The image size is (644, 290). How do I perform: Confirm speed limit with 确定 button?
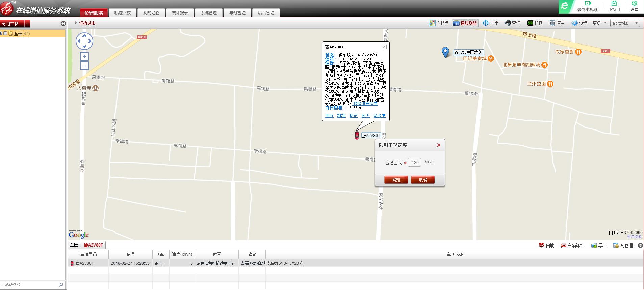pyautogui.click(x=396, y=180)
